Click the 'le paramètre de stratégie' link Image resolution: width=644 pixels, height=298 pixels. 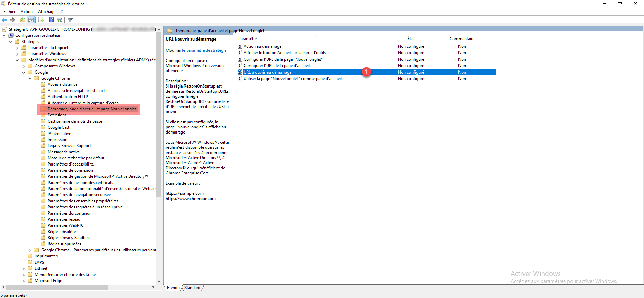tap(204, 50)
